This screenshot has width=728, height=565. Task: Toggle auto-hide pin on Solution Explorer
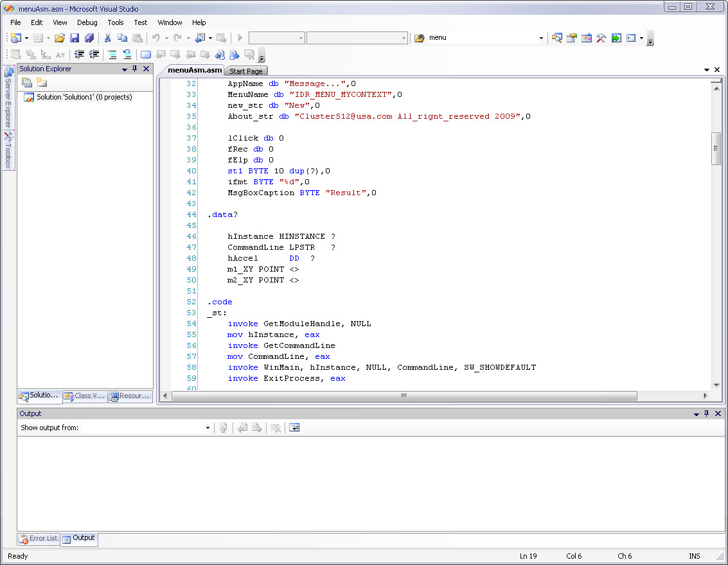pos(135,69)
